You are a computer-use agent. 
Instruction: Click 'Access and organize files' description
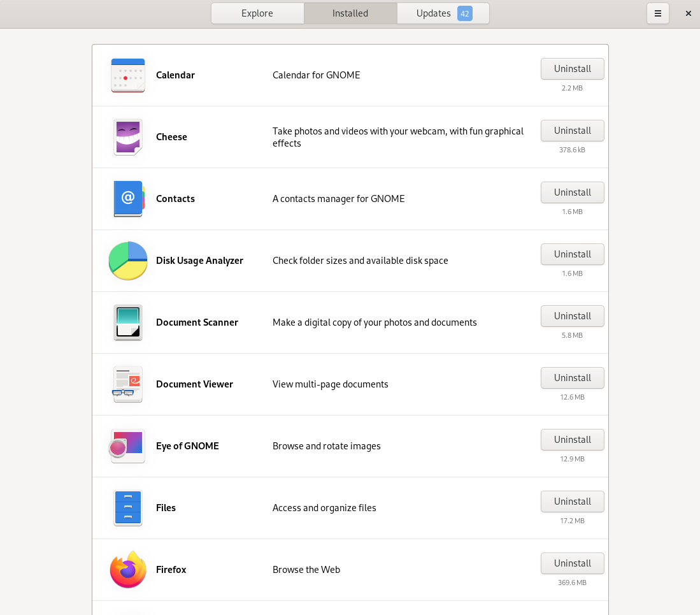point(324,508)
